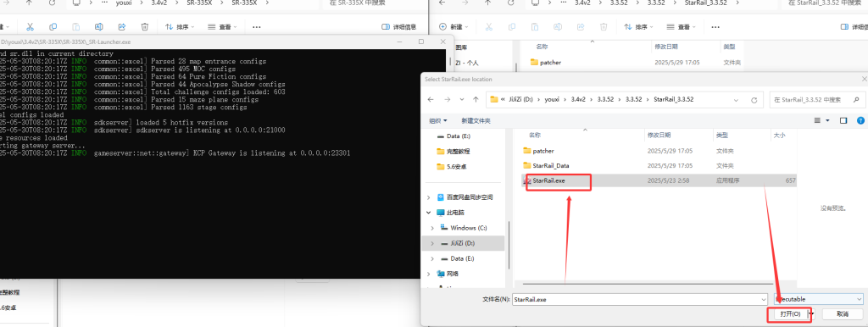The width and height of the screenshot is (868, 327).
Task: Collapse the 此电脑 tree node
Action: pyautogui.click(x=429, y=212)
